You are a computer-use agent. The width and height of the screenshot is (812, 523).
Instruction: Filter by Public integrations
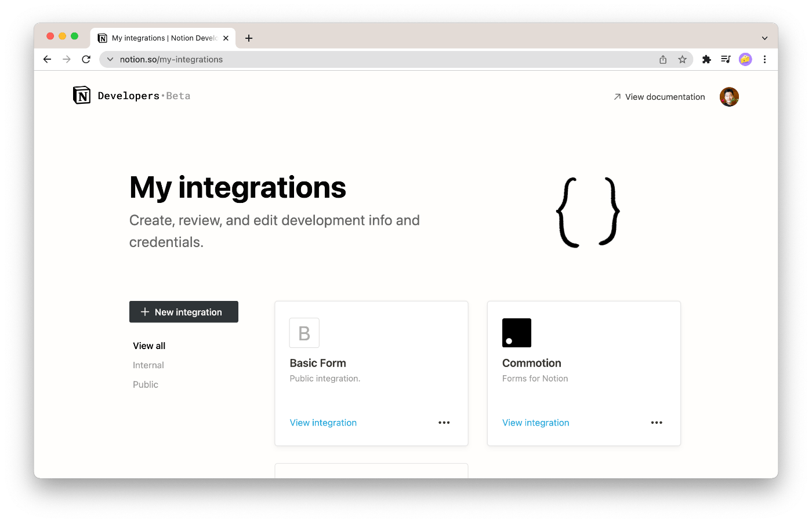146,384
